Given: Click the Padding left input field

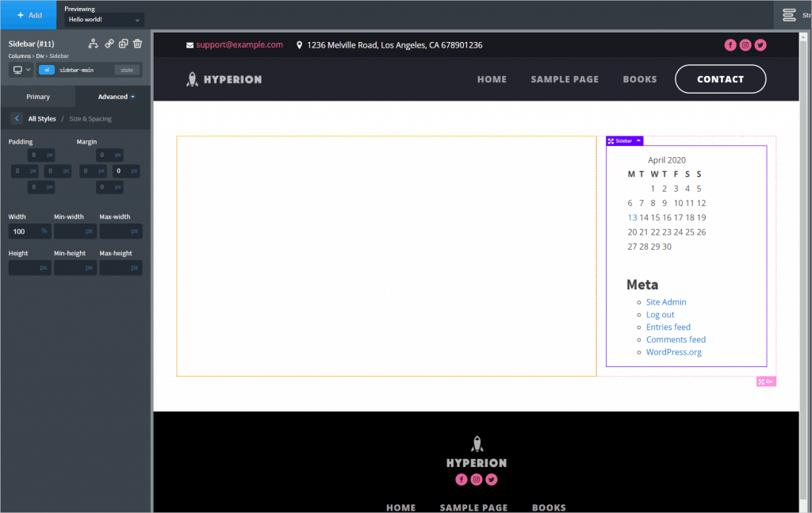Looking at the screenshot, I should 25,170.
